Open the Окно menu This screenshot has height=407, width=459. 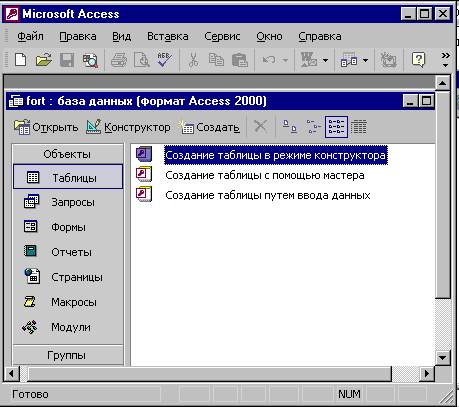[269, 36]
